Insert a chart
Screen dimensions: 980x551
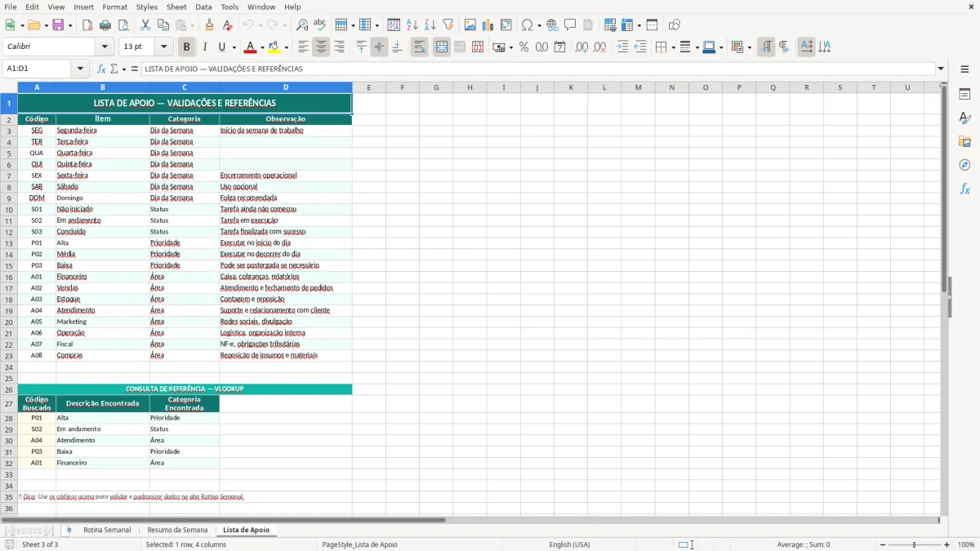click(x=488, y=25)
